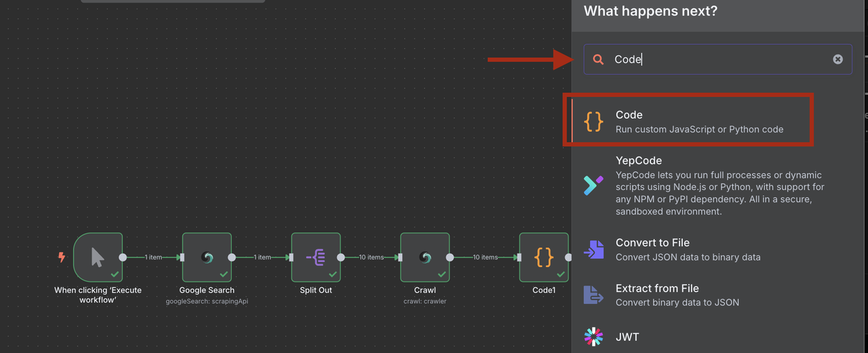Open the Crawl node on the canvas

pyautogui.click(x=425, y=257)
